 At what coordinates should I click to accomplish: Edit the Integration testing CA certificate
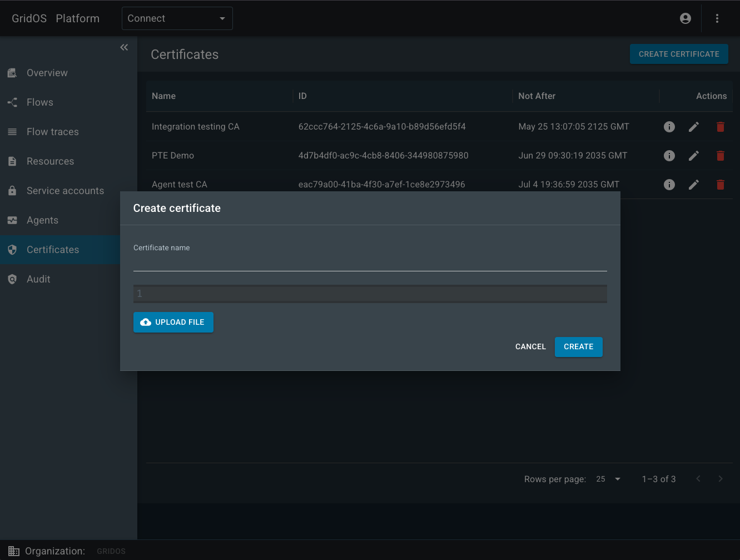(694, 127)
